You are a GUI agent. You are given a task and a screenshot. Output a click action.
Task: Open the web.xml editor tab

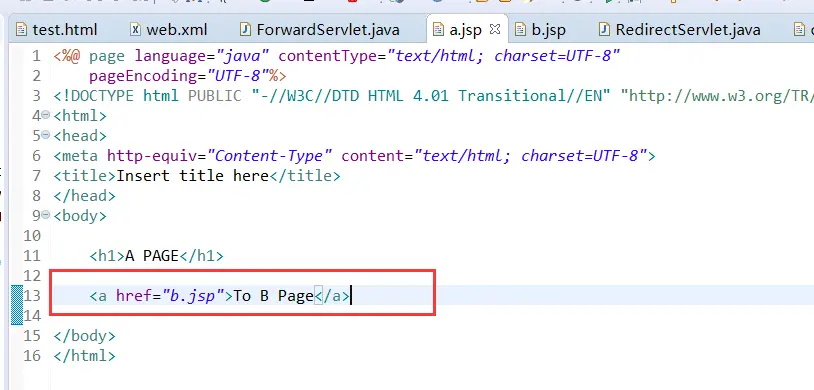(169, 30)
